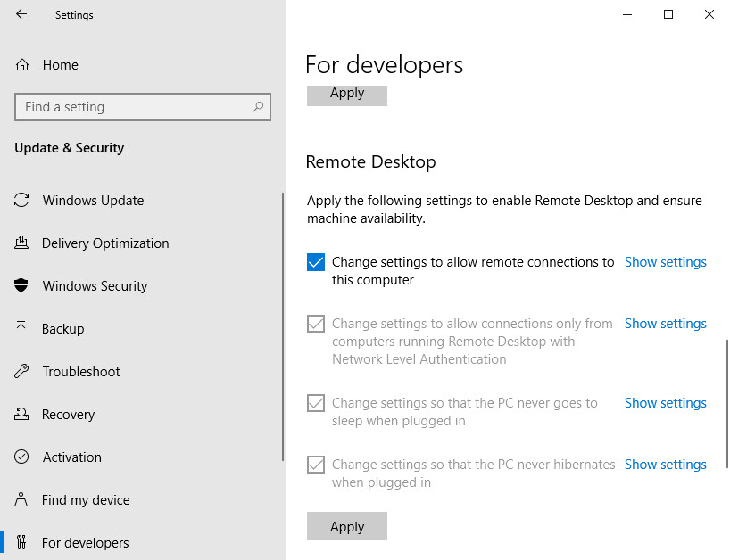The width and height of the screenshot is (730, 560).
Task: Go to the Home settings page
Action: (60, 64)
